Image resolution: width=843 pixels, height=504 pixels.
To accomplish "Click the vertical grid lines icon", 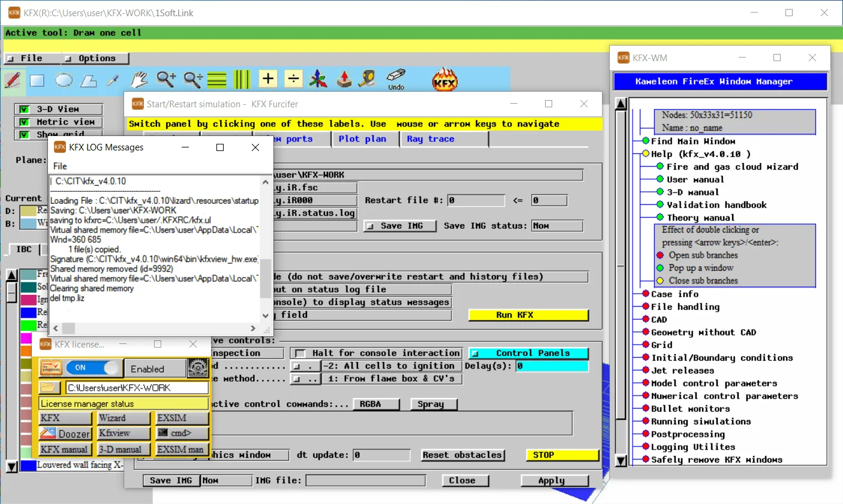I will tap(242, 79).
